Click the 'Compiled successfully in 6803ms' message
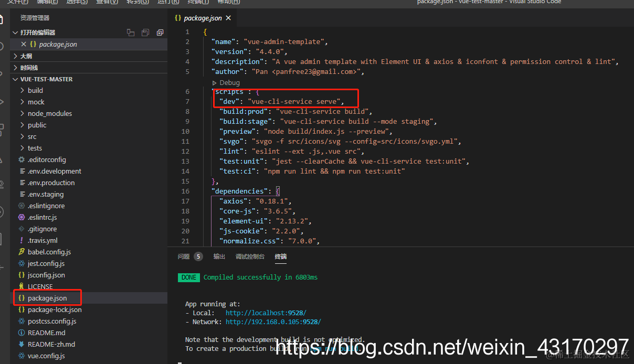The width and height of the screenshot is (634, 364). tap(260, 277)
